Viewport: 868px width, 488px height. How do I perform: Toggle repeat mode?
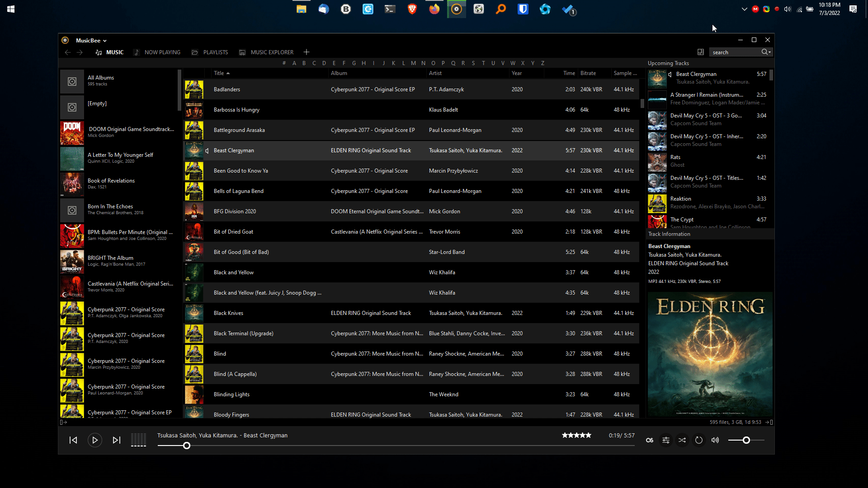(698, 440)
